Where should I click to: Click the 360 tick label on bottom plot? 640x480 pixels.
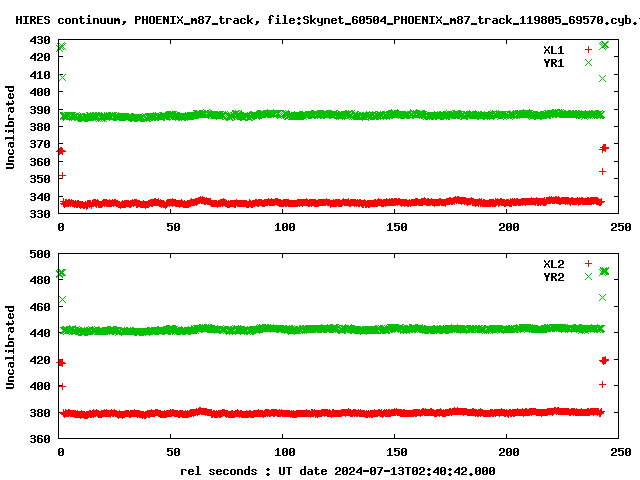click(x=40, y=439)
